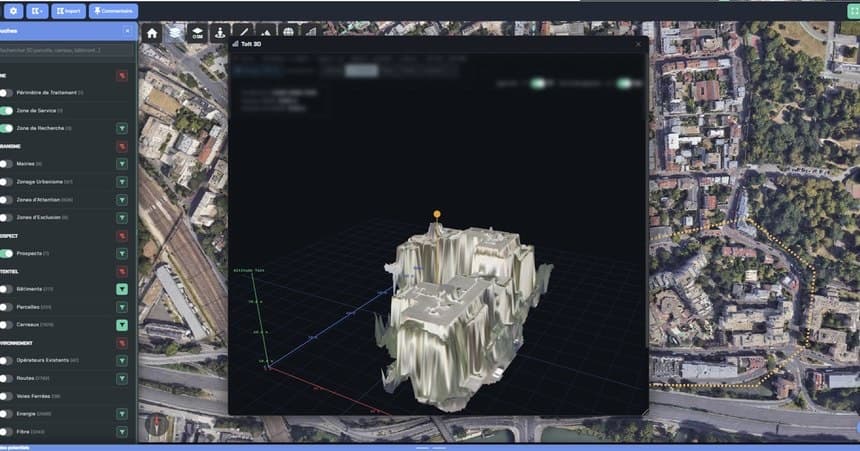Show the Voies Ferrées layer
The width and height of the screenshot is (860, 451).
click(x=6, y=396)
